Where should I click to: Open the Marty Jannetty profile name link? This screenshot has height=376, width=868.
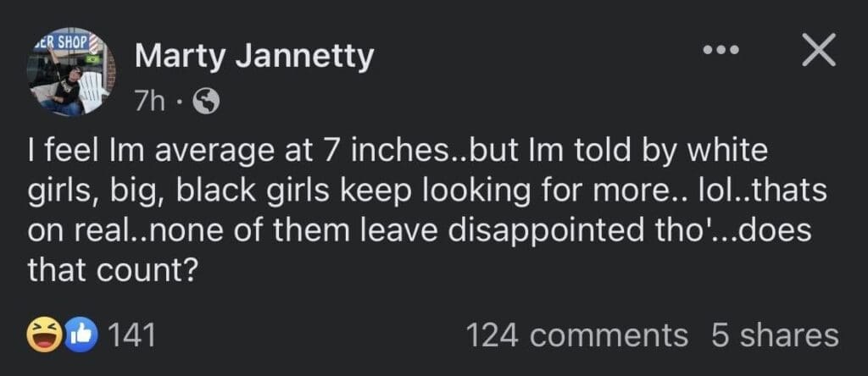[x=254, y=57]
